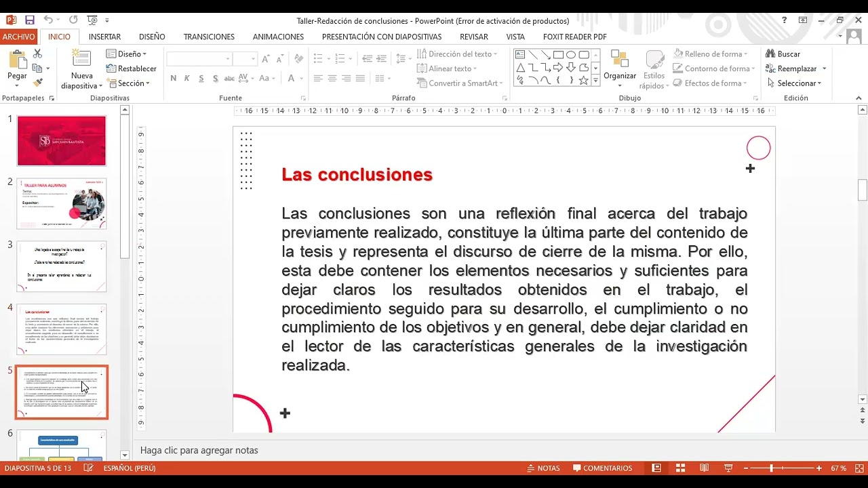Screen dimensions: 868x488
Task: Select slide 3 thumbnail
Action: [x=61, y=266]
